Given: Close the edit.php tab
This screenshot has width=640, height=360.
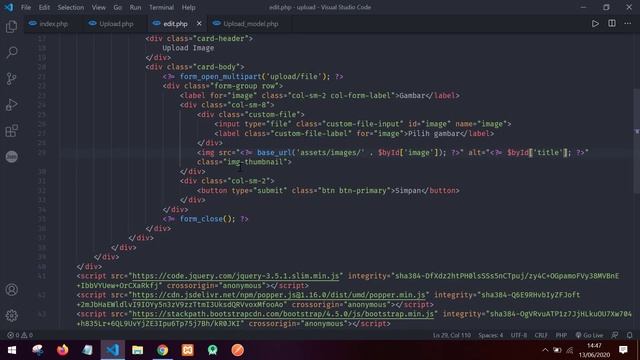Looking at the screenshot, I should point(199,24).
